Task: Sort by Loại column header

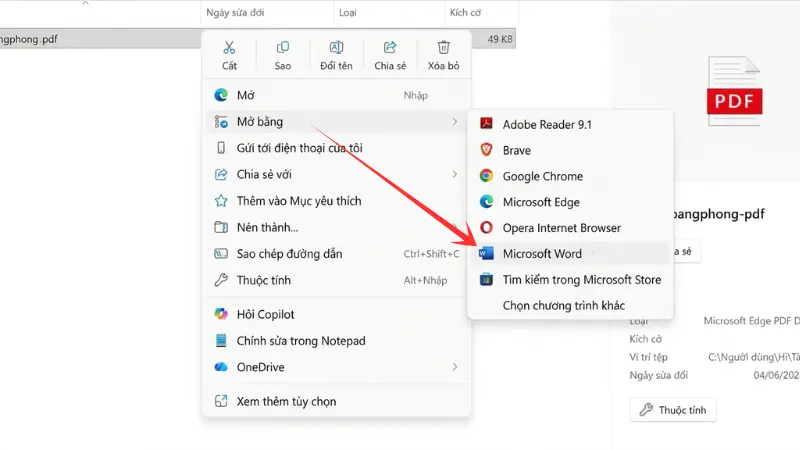Action: [348, 12]
